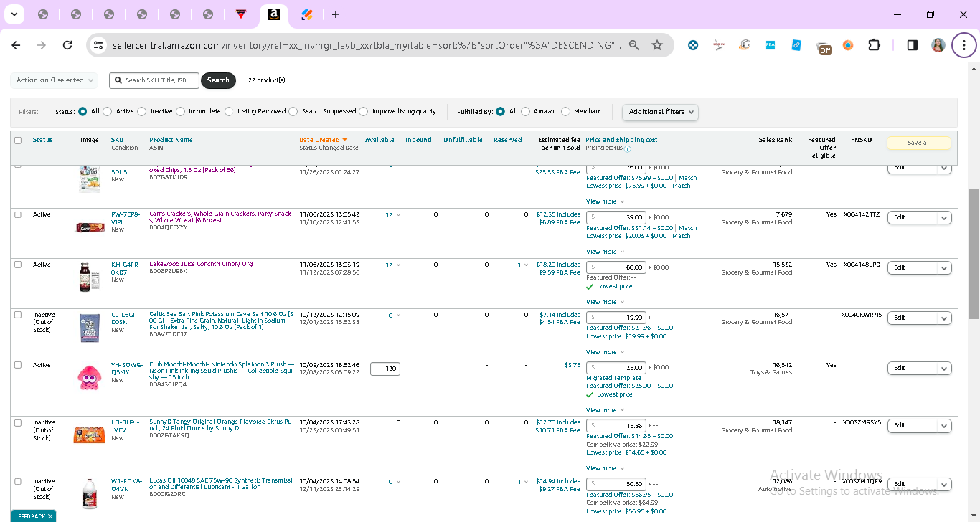
Task: Click the zoom magnifier icon in the address bar
Action: click(x=634, y=45)
